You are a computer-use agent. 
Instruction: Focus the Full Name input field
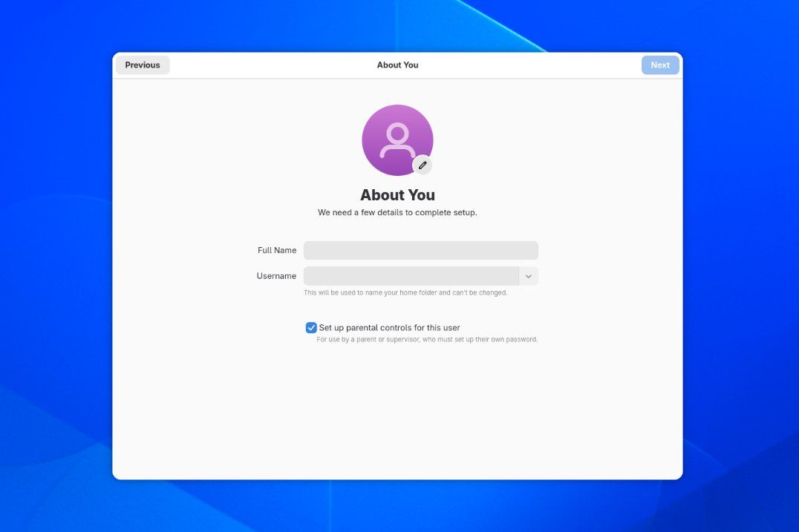[x=421, y=251]
